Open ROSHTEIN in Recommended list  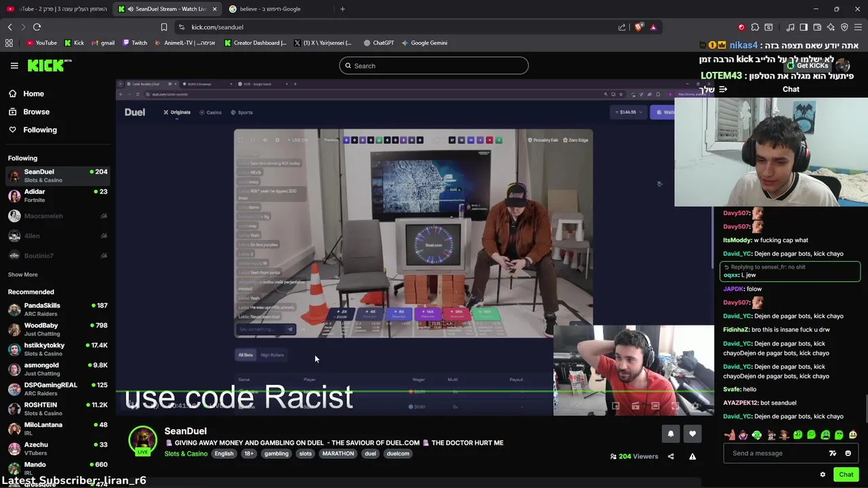[58, 409]
